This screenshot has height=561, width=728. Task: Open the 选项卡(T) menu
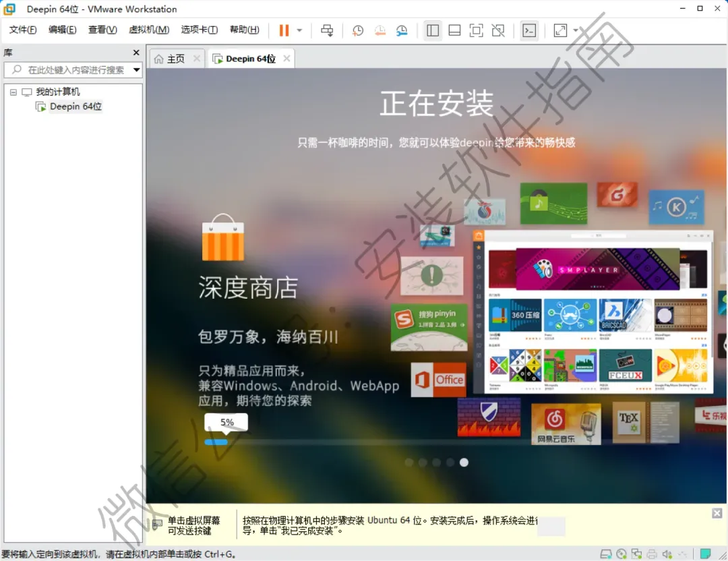click(x=199, y=30)
